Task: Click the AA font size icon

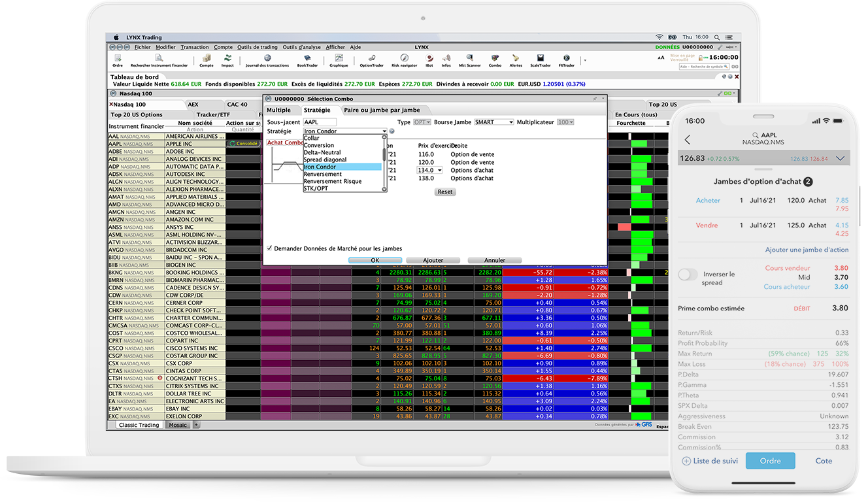Action: (660, 59)
